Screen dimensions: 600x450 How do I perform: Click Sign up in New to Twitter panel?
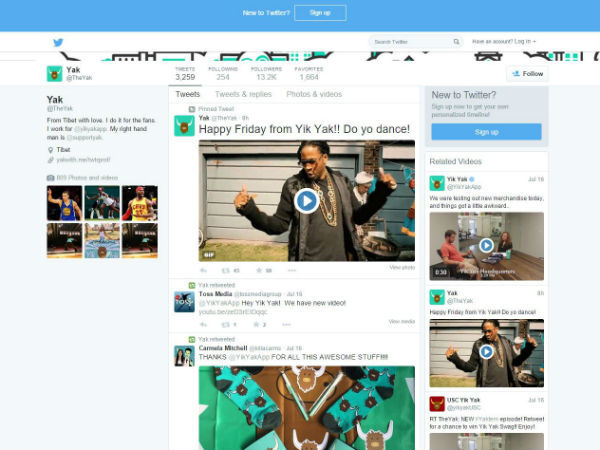pos(486,132)
